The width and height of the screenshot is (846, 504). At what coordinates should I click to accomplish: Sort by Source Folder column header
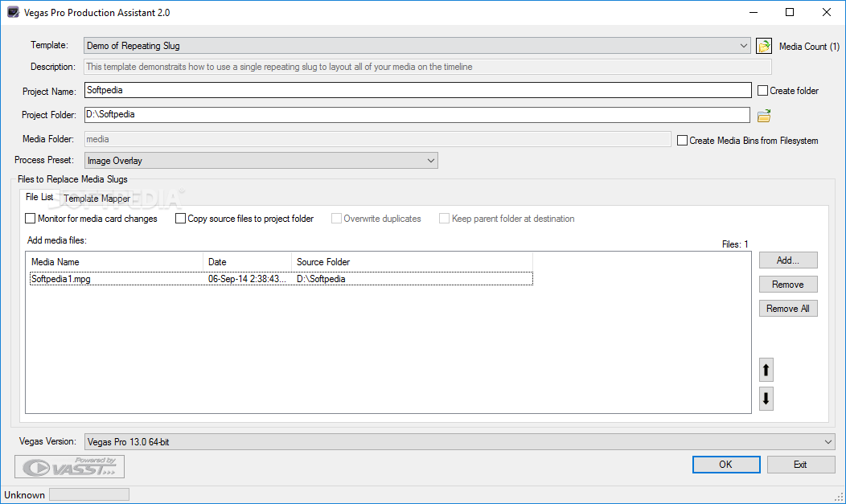(413, 262)
